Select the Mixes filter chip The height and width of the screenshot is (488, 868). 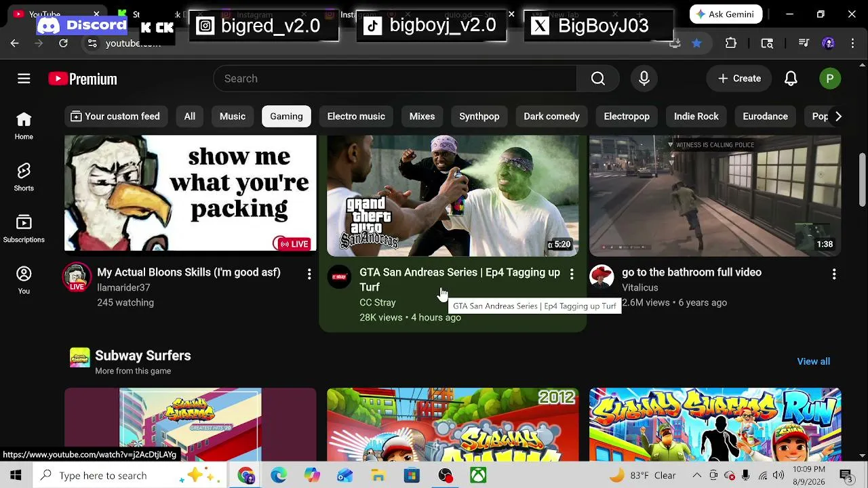422,117
